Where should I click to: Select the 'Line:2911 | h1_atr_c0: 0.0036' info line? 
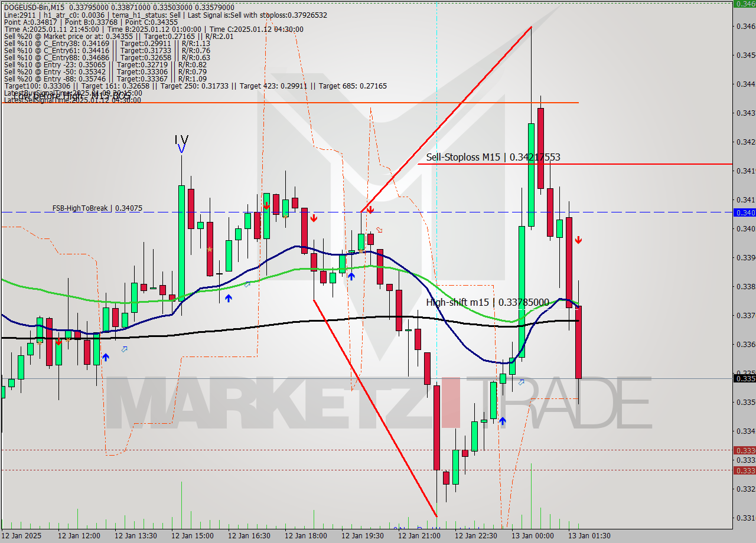pyautogui.click(x=165, y=15)
